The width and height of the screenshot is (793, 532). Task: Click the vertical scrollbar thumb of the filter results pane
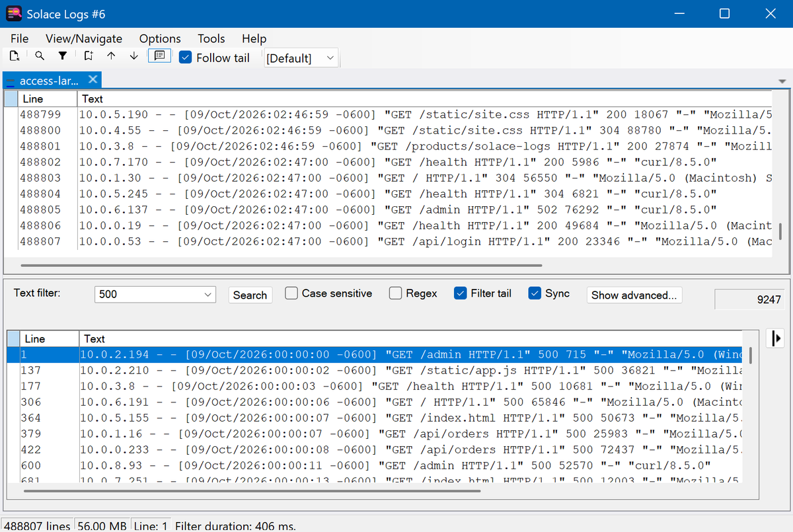[x=750, y=355]
